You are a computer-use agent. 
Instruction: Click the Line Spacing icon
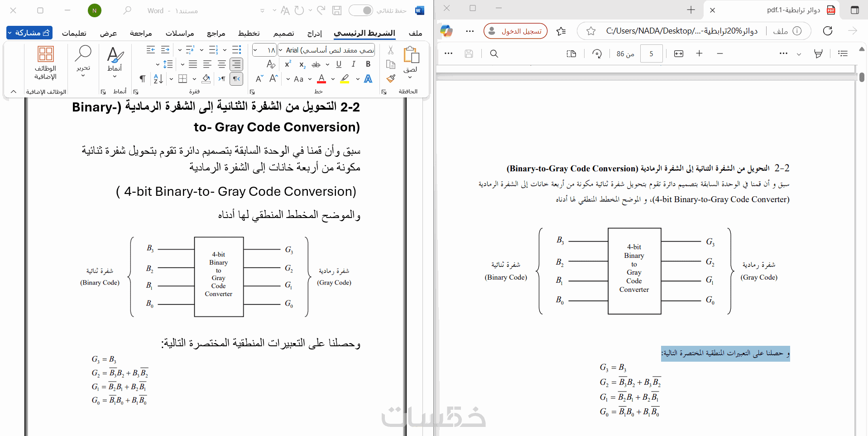(168, 64)
